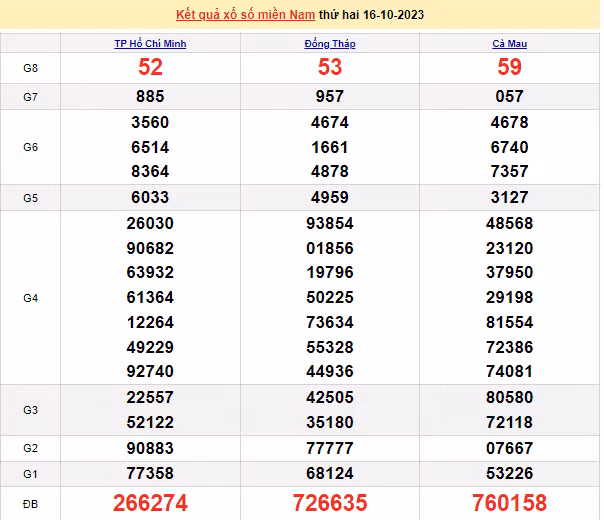Image resolution: width=604 pixels, height=520 pixels.
Task: Select the G1 result 53226
Action: pyautogui.click(x=510, y=472)
